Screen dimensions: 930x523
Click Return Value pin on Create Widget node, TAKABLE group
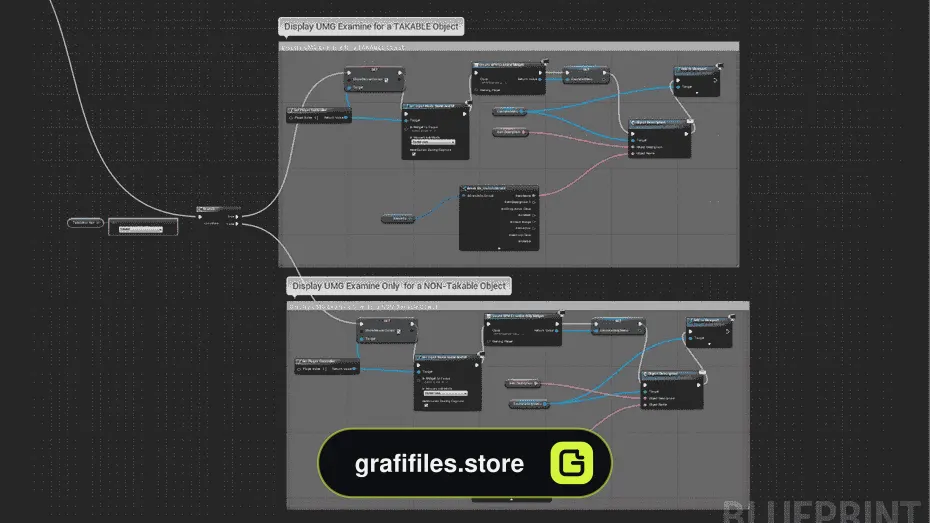(x=540, y=79)
